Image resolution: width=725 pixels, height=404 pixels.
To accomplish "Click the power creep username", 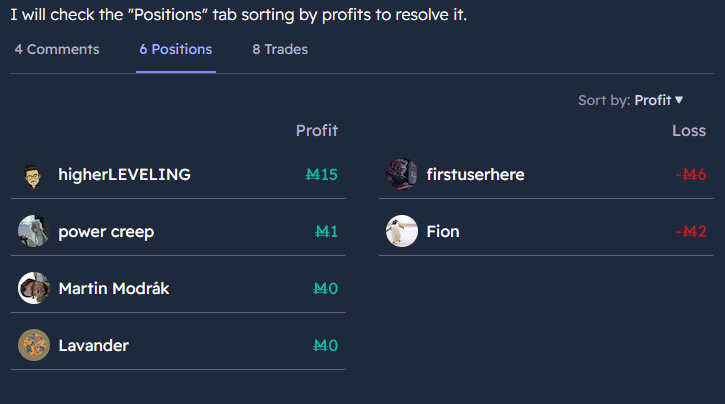I will click(106, 232).
